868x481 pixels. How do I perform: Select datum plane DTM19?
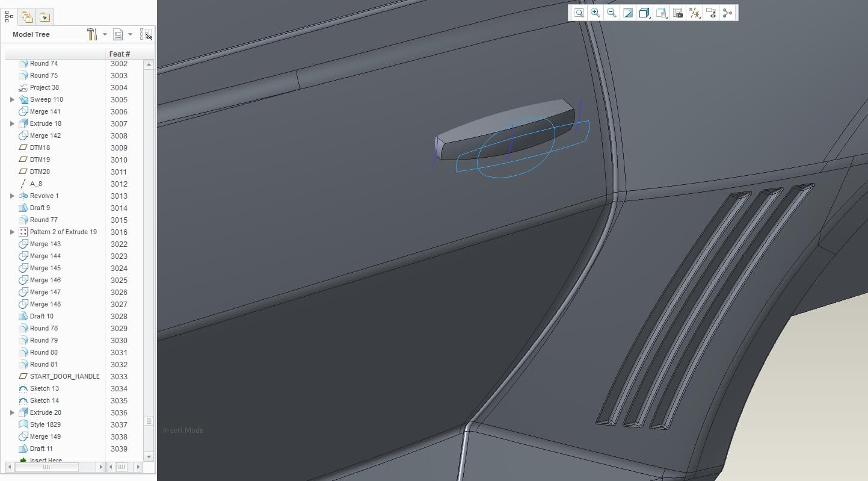pyautogui.click(x=40, y=160)
